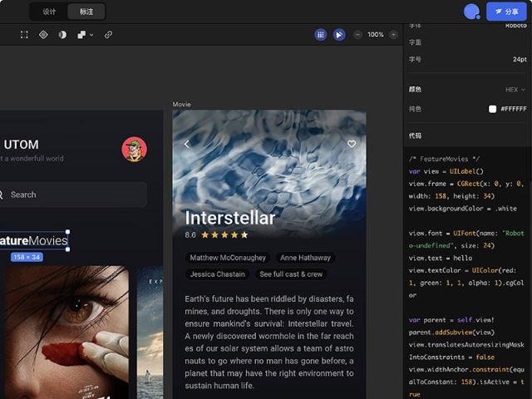Switch to the 标注 tab
This screenshot has width=532, height=399.
pos(86,12)
